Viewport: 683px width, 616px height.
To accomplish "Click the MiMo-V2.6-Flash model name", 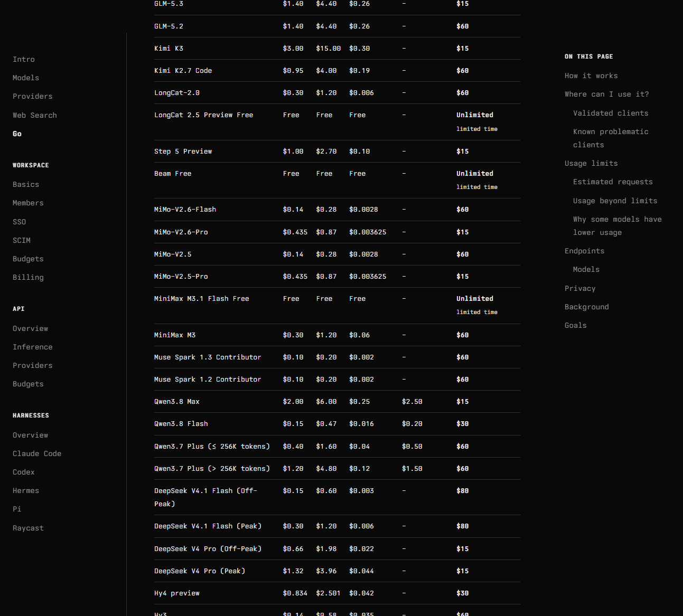I will coord(185,209).
